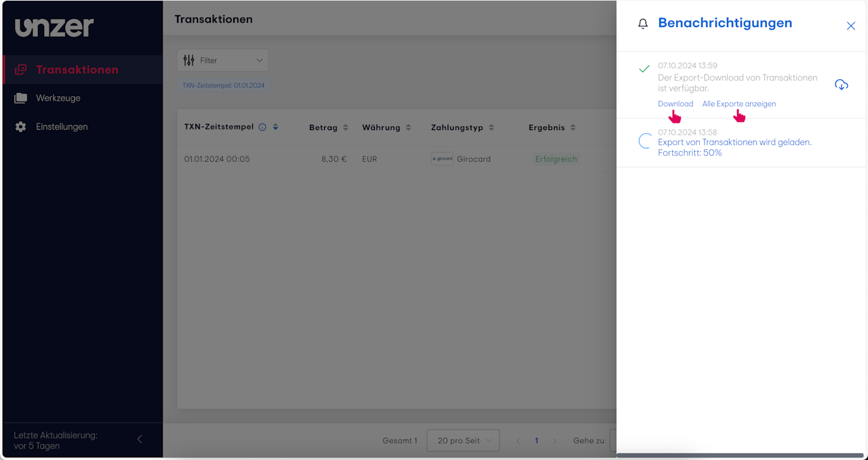The width and height of the screenshot is (868, 460).
Task: Click the TXN-Zeitstempel 01.01.2024 filter tag
Action: [x=224, y=86]
